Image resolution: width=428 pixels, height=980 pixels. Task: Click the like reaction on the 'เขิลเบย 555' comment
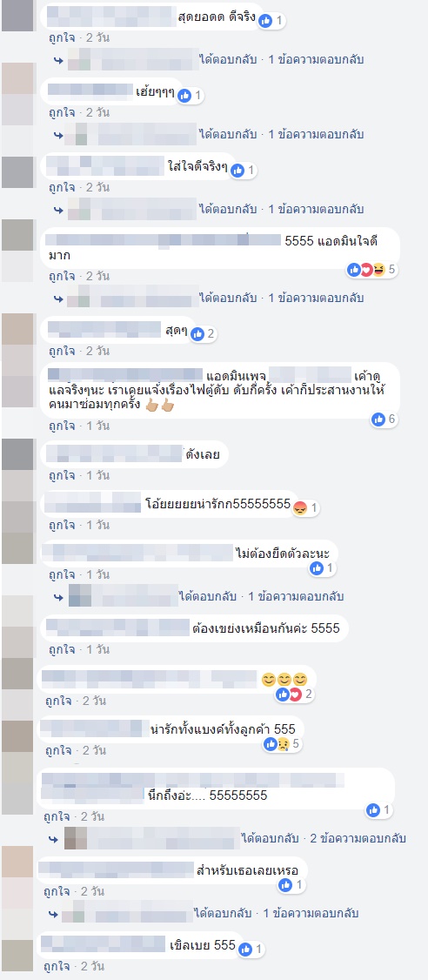245,949
